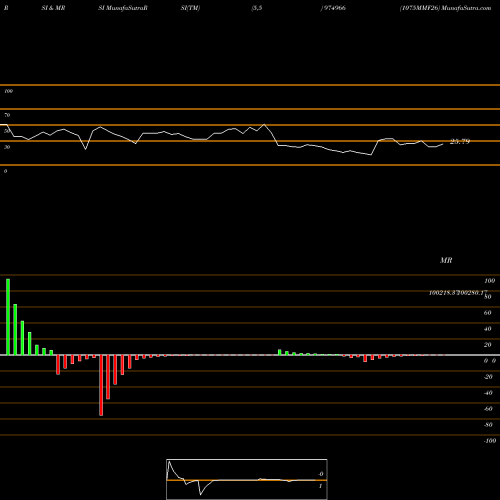Click the 'SI(TM)' header text
Image resolution: width=500 pixels, height=500 pixels.
click(190, 8)
